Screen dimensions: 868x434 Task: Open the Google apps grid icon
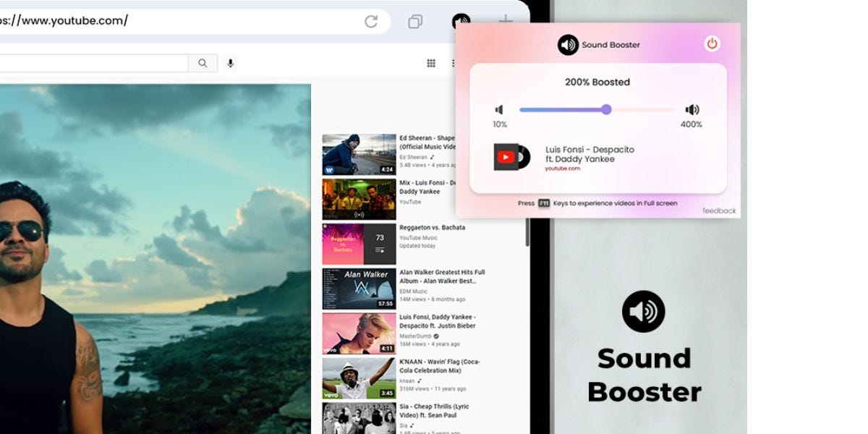coord(431,63)
